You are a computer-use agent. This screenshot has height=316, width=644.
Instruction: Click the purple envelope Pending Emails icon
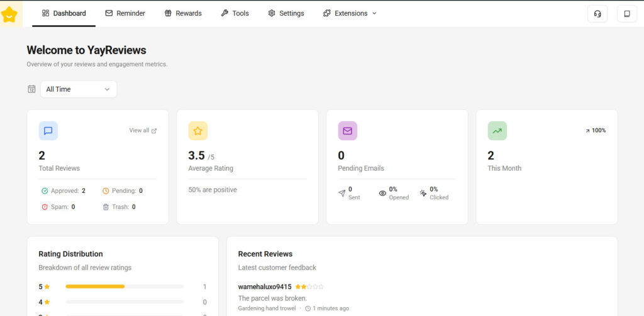[347, 131]
